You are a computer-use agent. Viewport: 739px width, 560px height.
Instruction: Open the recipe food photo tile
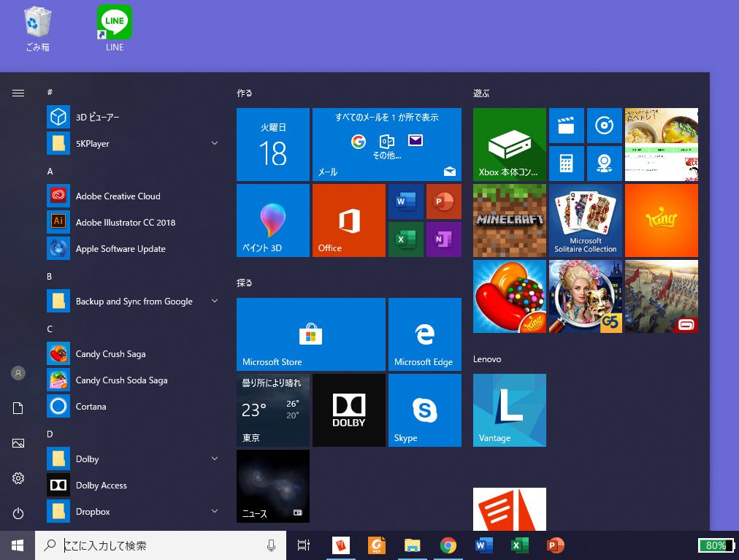pos(662,145)
